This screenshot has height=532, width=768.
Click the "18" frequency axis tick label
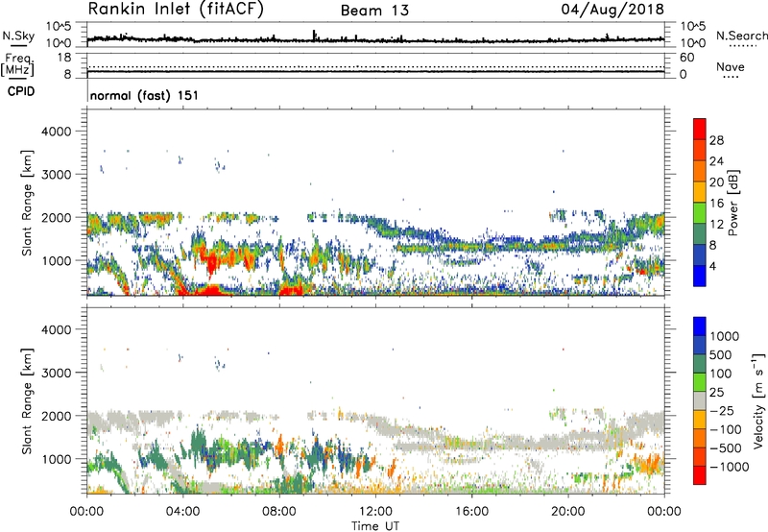click(x=64, y=58)
